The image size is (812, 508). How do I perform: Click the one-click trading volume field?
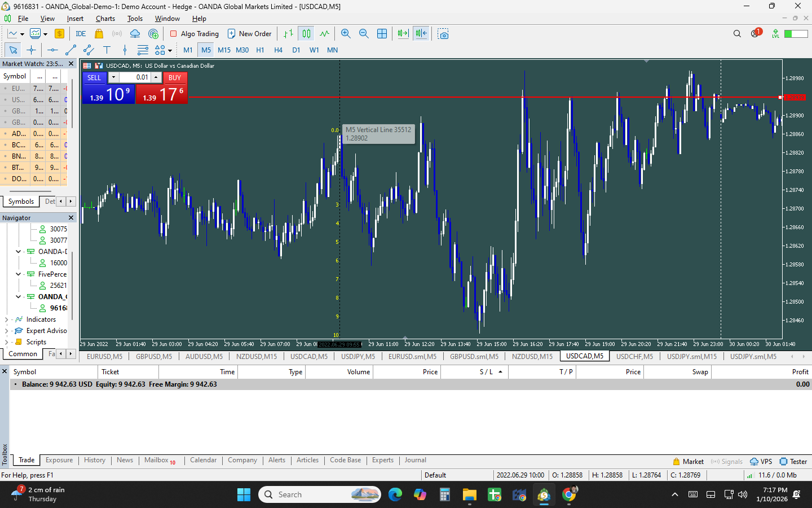[x=135, y=77]
